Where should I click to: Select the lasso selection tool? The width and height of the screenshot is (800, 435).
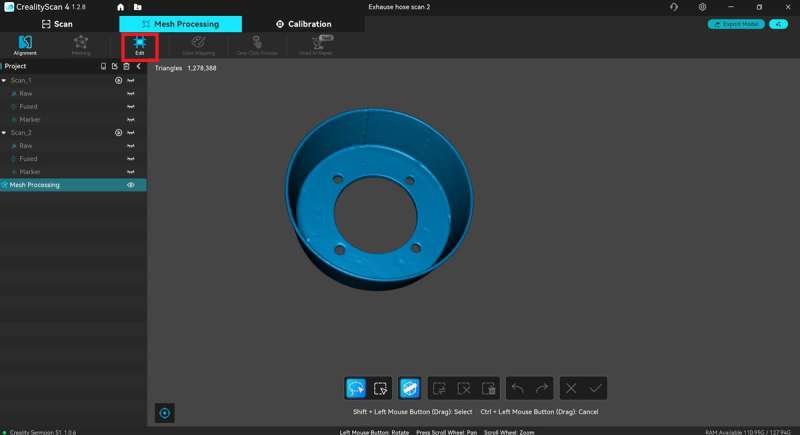[x=355, y=388]
